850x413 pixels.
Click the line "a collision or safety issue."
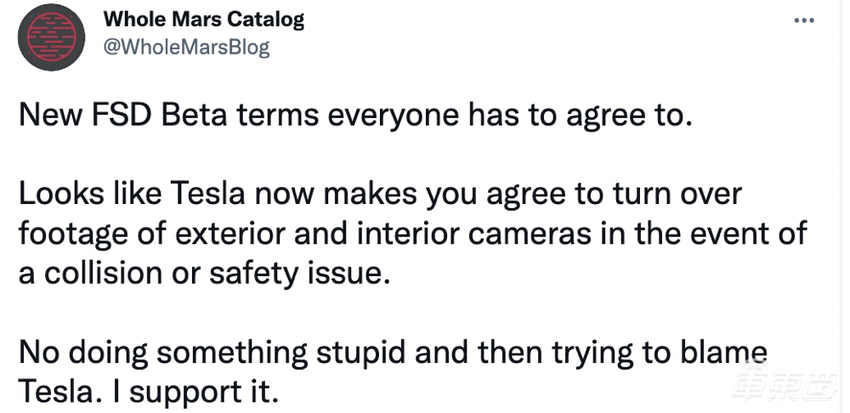(202, 271)
